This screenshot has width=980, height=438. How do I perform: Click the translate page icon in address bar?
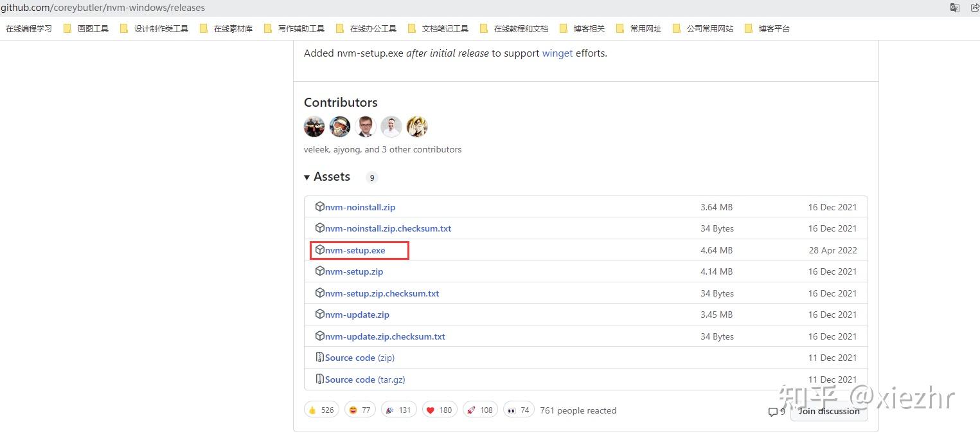(955, 8)
